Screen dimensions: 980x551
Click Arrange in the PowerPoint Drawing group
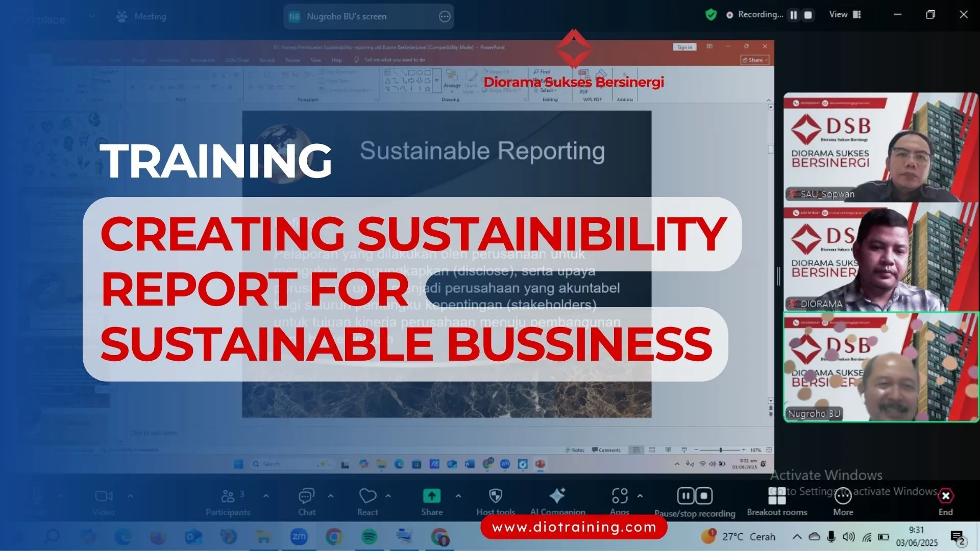pyautogui.click(x=452, y=80)
